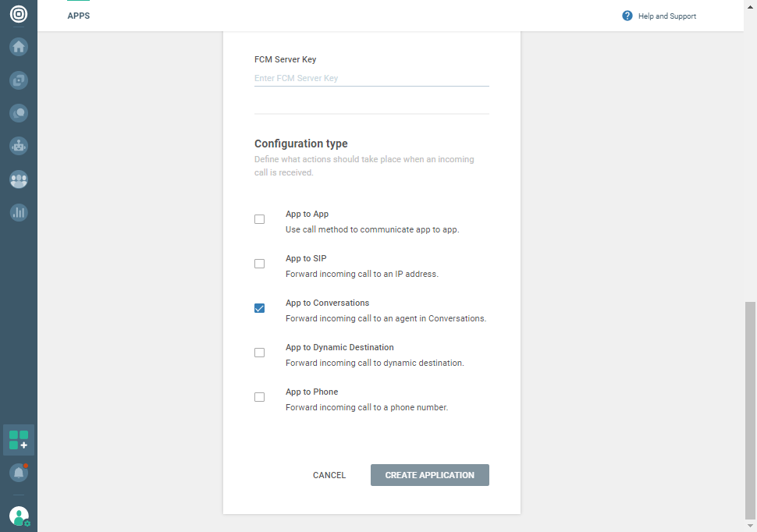Tick the App to Dynamic Destination checkbox
Screen dimensions: 757x532
point(260,353)
